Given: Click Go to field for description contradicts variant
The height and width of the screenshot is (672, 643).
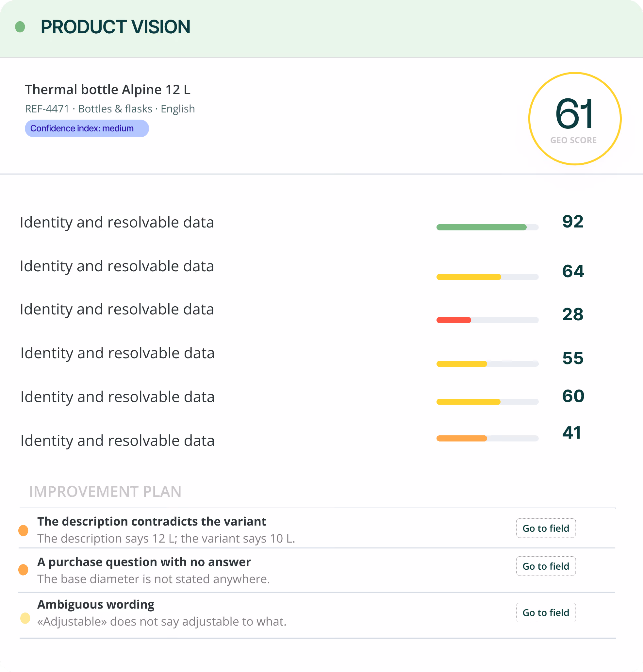Looking at the screenshot, I should (x=546, y=528).
